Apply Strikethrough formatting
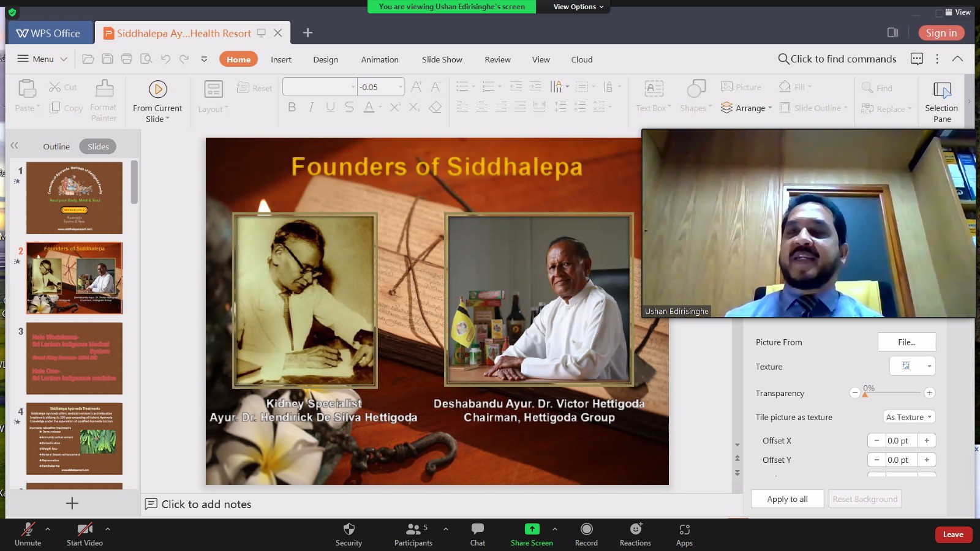Viewport: 980px width, 551px height. [349, 107]
